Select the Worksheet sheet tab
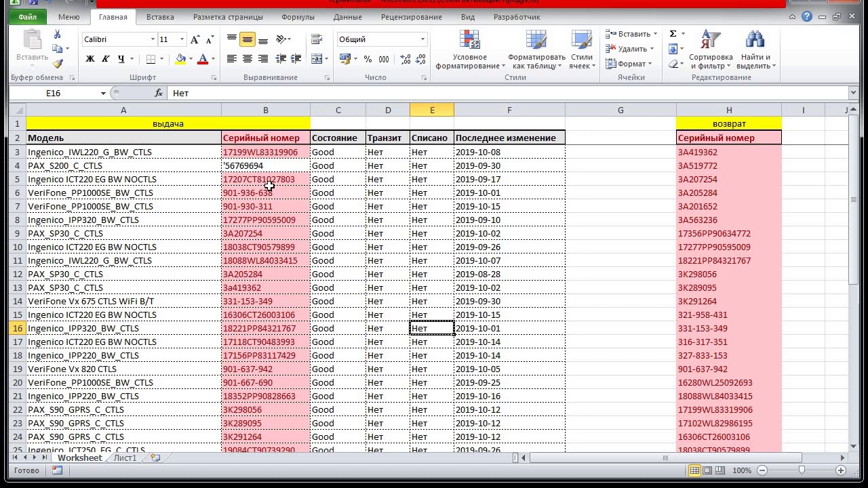The width and height of the screenshot is (868, 488). click(x=79, y=458)
